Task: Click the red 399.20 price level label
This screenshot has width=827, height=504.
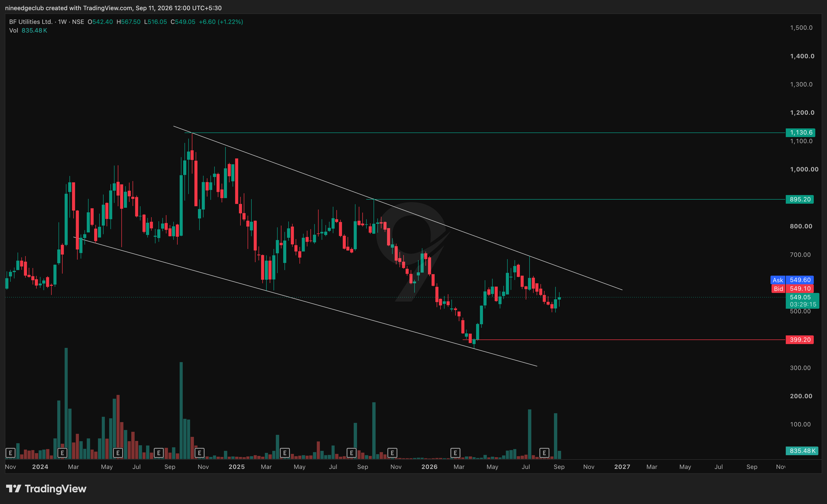Action: point(800,340)
